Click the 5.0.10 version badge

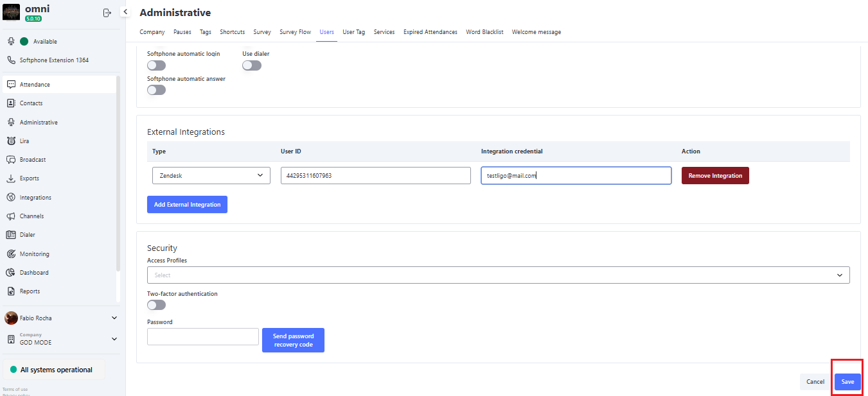click(33, 19)
